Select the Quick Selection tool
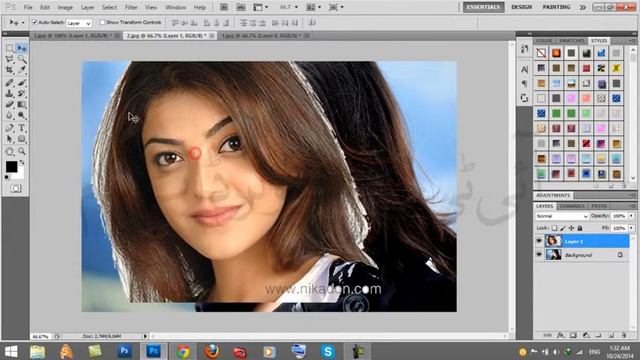The height and width of the screenshot is (360, 640). tap(22, 60)
